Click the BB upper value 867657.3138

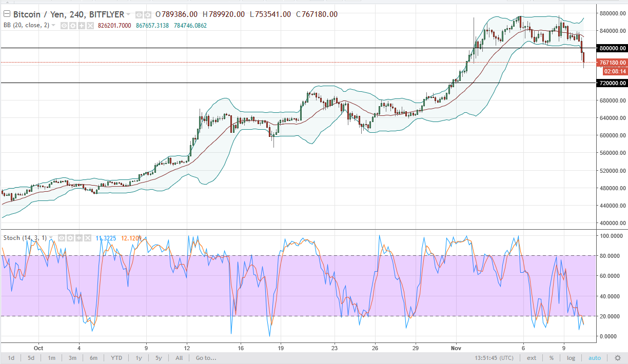(x=152, y=26)
